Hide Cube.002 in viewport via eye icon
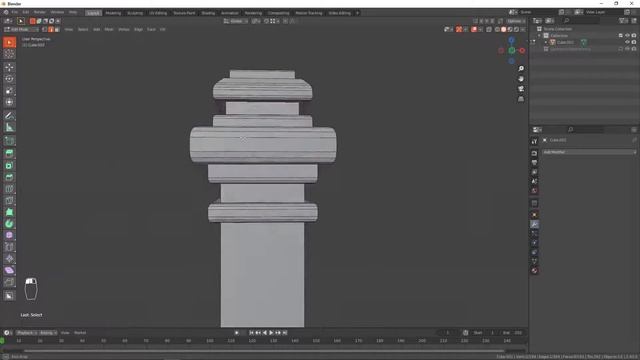Image resolution: width=640 pixels, height=360 pixels. [x=627, y=42]
